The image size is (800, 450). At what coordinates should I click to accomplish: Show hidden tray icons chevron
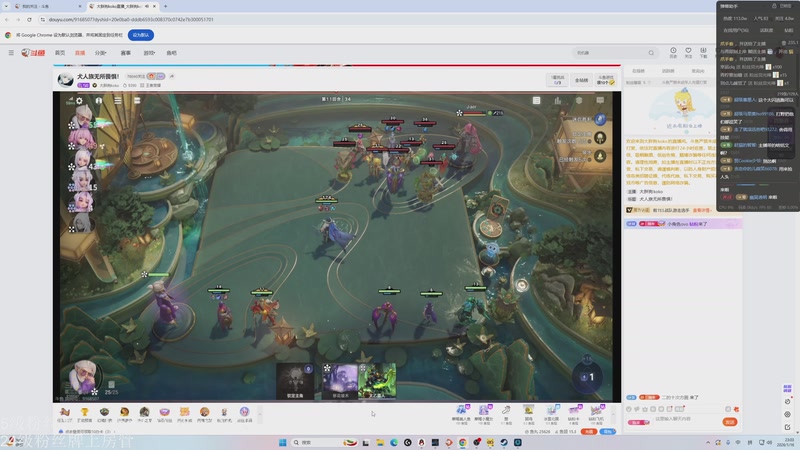click(708, 442)
